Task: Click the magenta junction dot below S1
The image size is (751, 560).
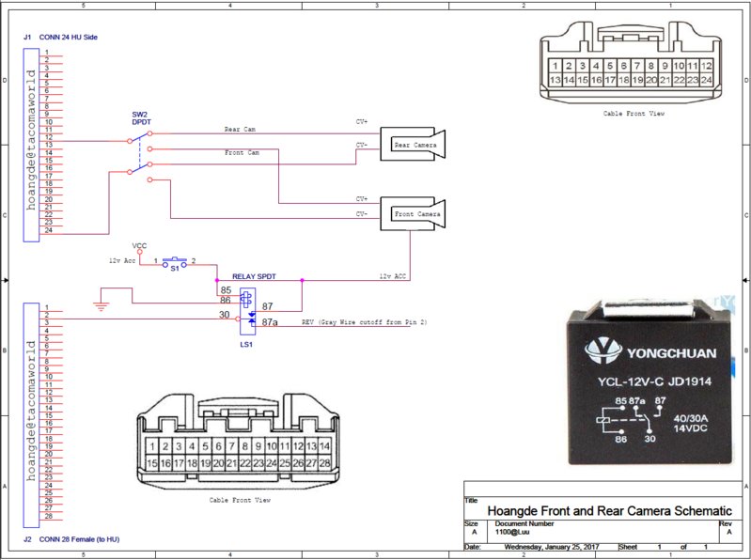Action: 217,280
